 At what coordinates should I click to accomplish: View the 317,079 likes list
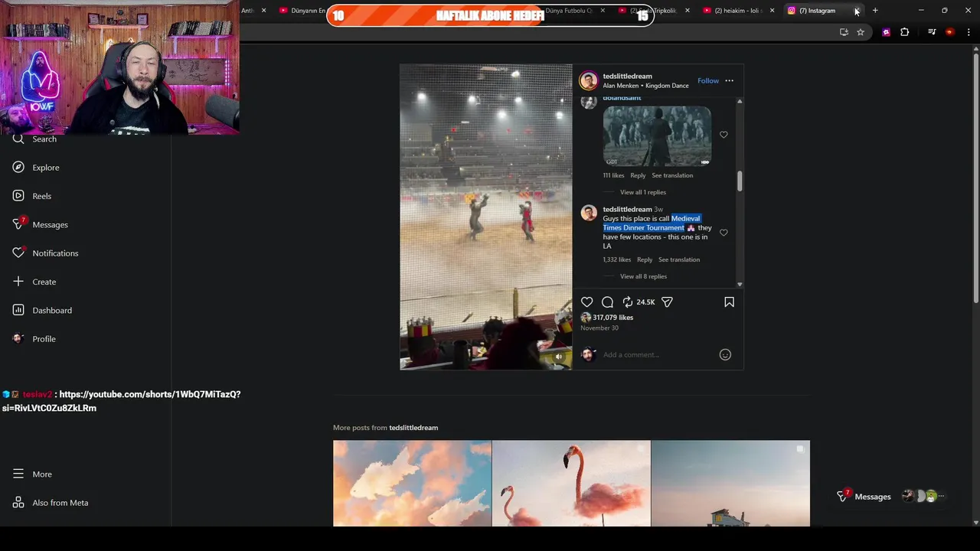pos(612,318)
